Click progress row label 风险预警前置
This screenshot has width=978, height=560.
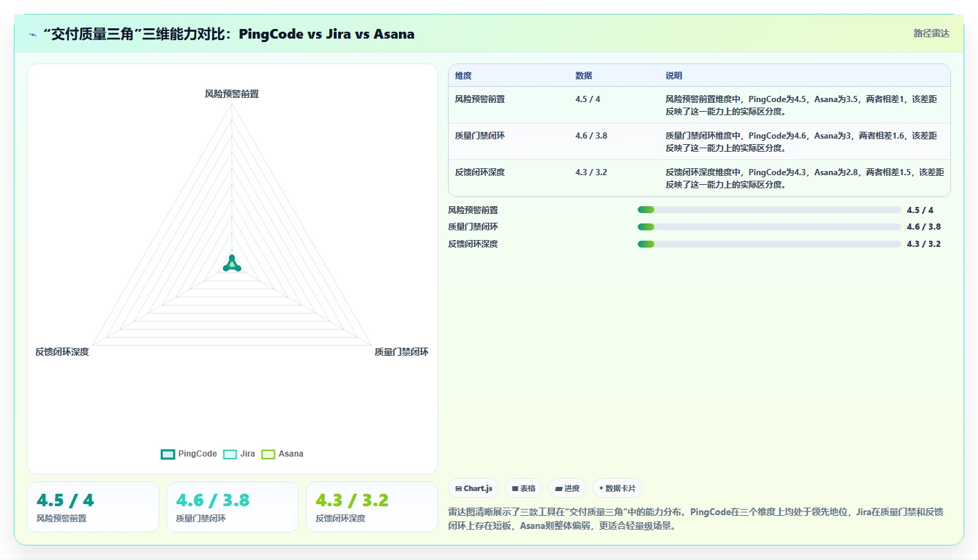[473, 210]
